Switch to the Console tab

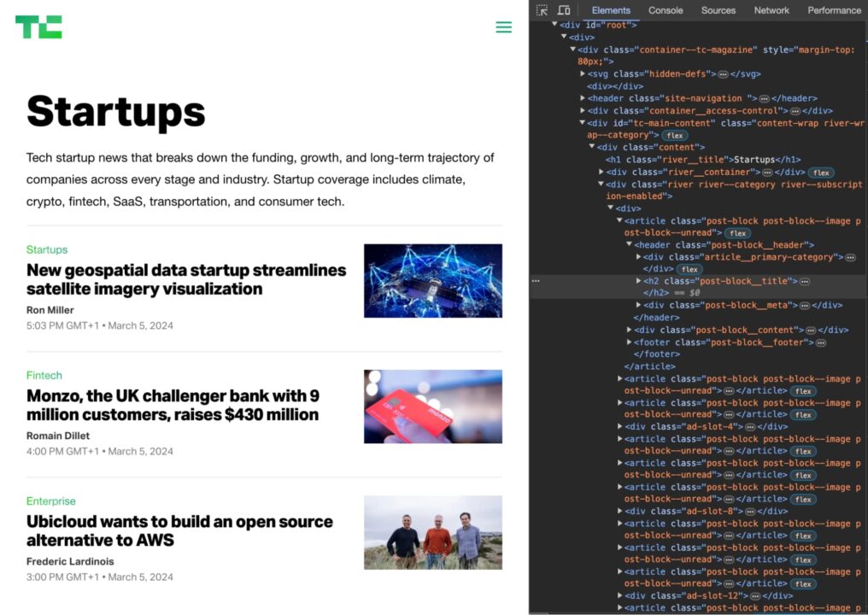click(x=666, y=10)
